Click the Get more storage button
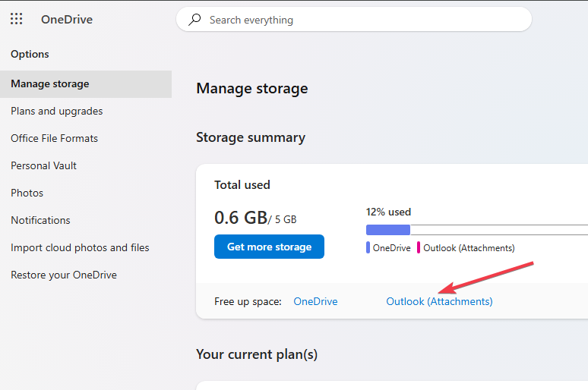This screenshot has width=588, height=390. click(269, 247)
